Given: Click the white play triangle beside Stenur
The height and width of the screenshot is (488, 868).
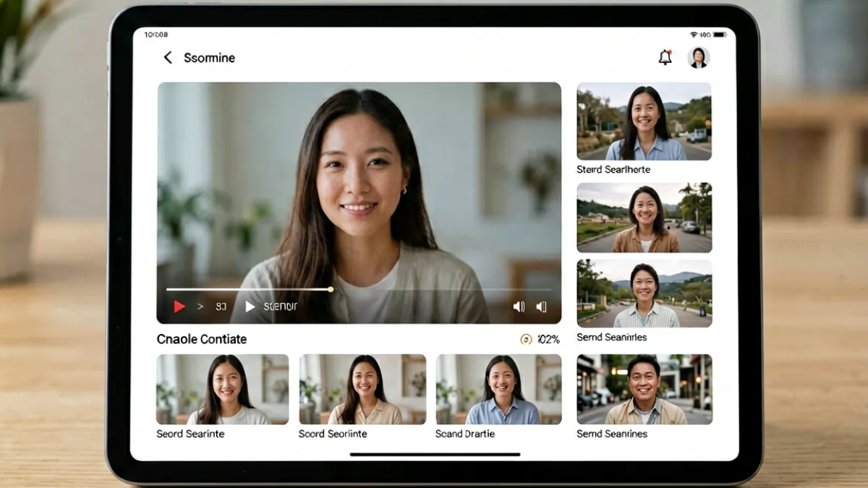Looking at the screenshot, I should point(250,307).
